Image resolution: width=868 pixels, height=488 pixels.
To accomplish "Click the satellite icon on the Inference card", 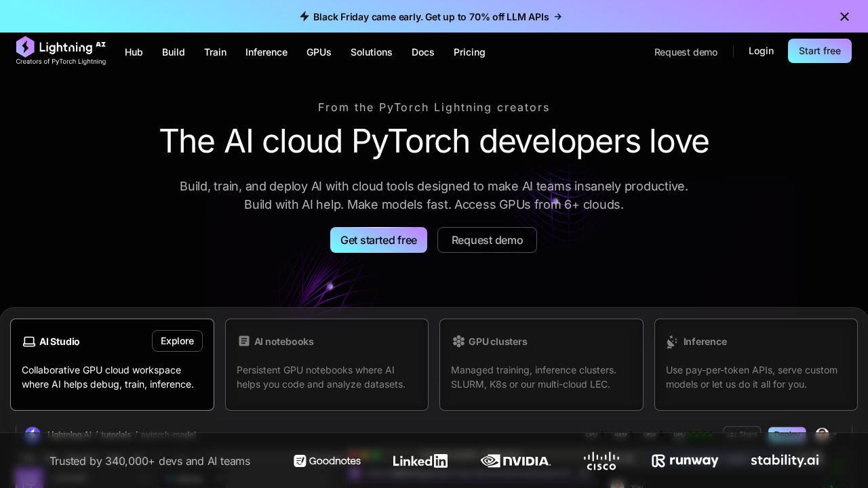I will 672,342.
